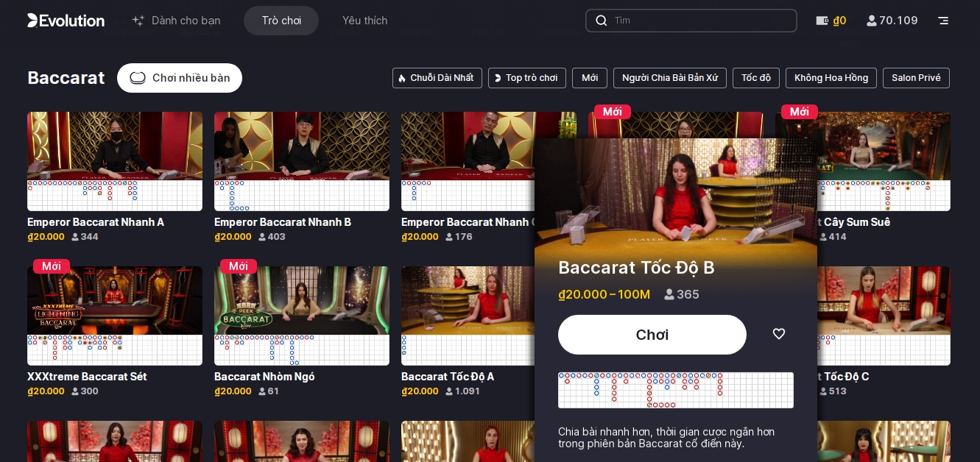This screenshot has height=462, width=980.
Task: Filter tables by Tốc độ
Action: click(x=756, y=78)
